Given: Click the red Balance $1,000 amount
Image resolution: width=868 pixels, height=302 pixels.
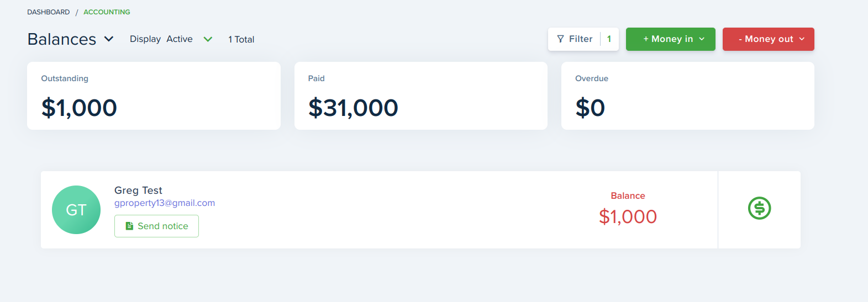Looking at the screenshot, I should (628, 216).
